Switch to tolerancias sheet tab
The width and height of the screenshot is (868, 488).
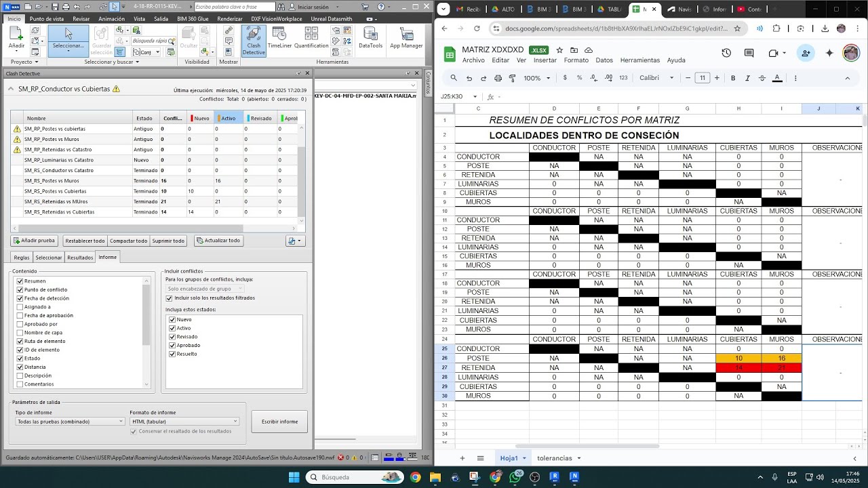point(555,458)
